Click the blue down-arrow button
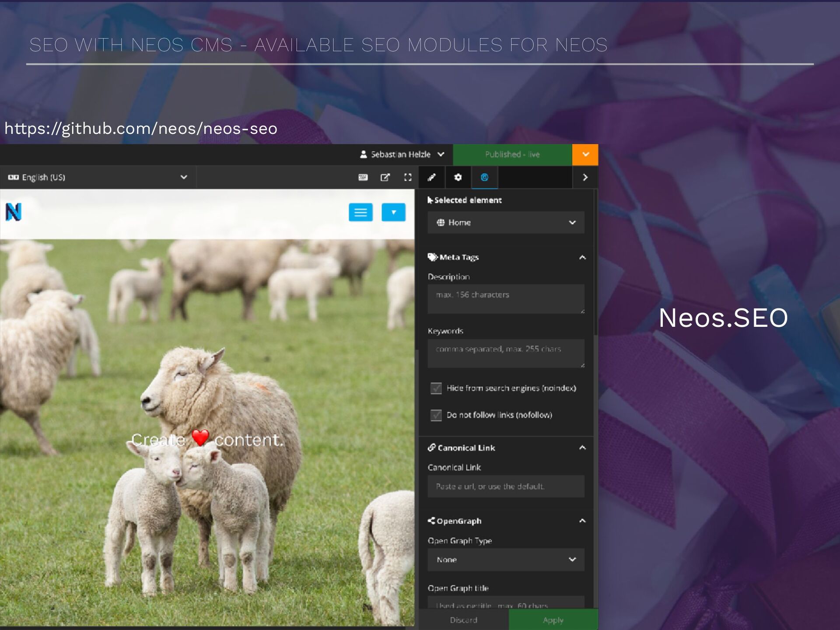This screenshot has height=630, width=840. 393,213
